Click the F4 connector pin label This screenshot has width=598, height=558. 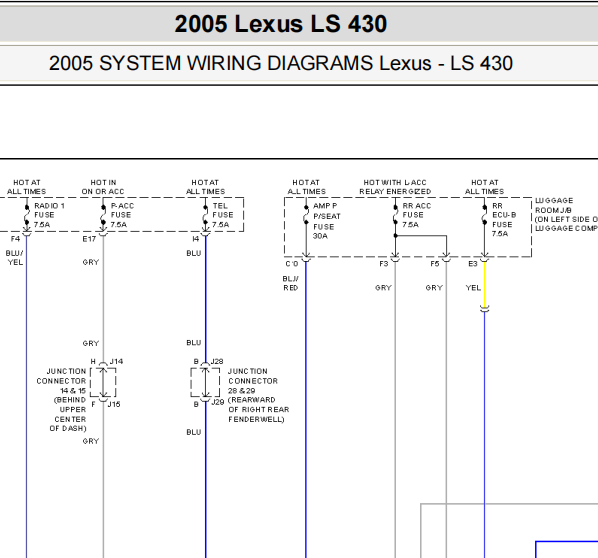(15, 239)
